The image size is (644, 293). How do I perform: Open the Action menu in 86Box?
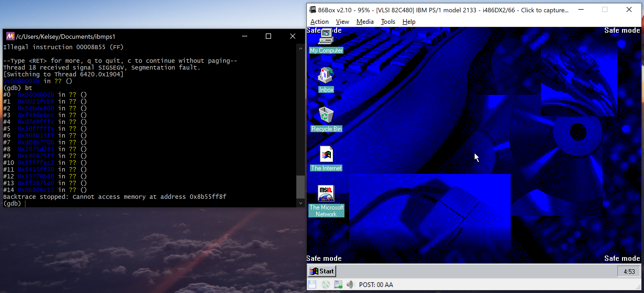click(x=319, y=22)
